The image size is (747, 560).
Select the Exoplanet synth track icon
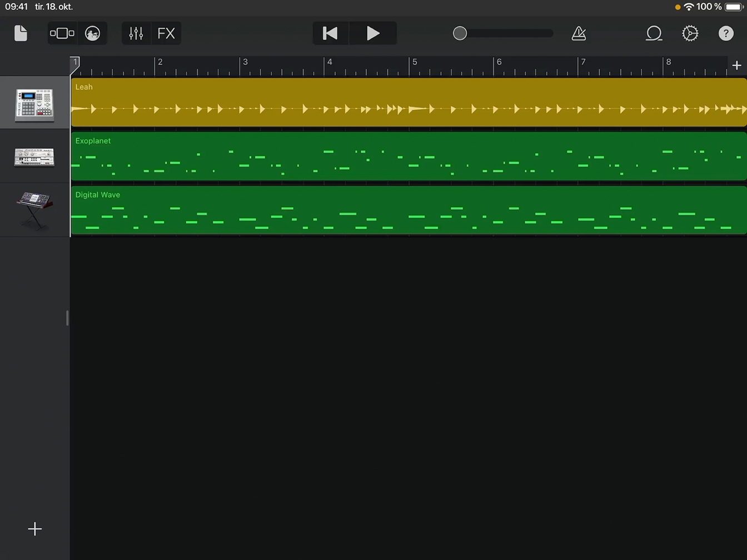click(34, 157)
